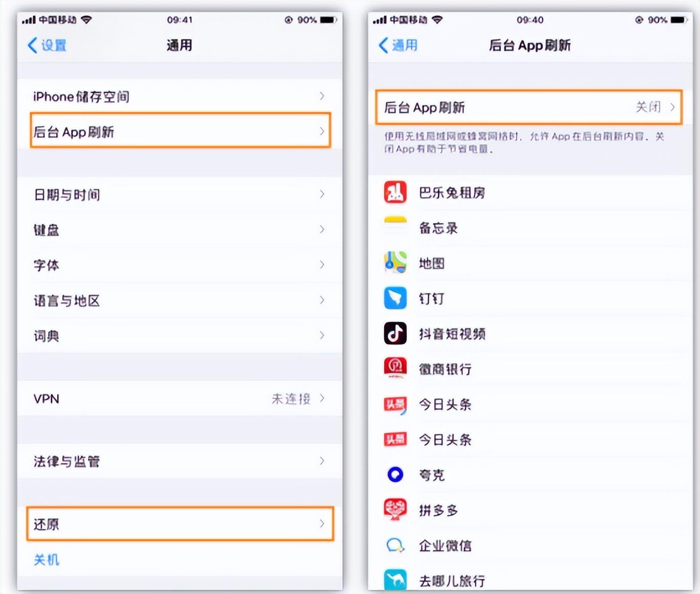Tap 关机 shut down link
Screen dimensions: 700x594
coord(46,560)
